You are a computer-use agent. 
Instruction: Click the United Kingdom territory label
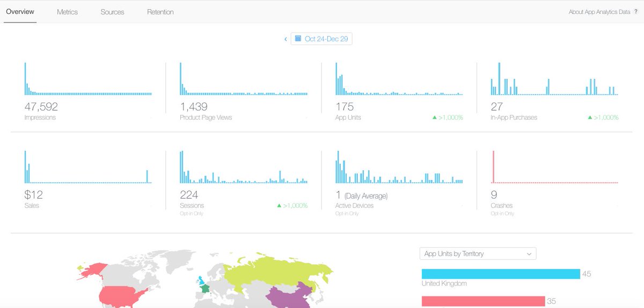pos(444,283)
